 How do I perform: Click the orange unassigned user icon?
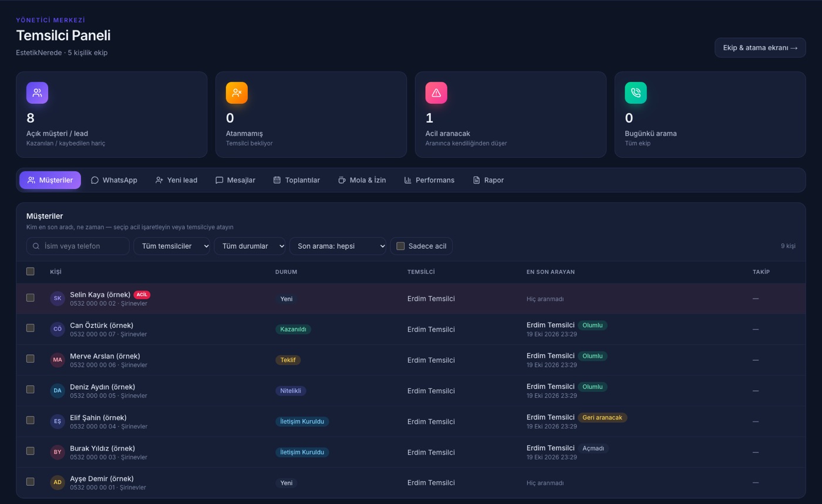click(237, 93)
